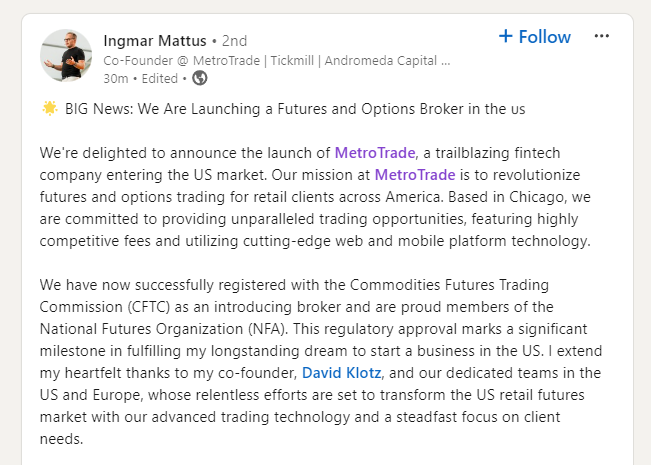Click the BIG News headline text
Screen dimensions: 651x465
[x=295, y=108]
